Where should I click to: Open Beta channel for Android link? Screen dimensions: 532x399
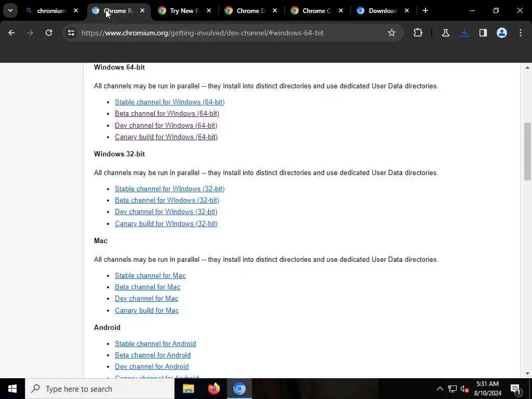coord(153,355)
